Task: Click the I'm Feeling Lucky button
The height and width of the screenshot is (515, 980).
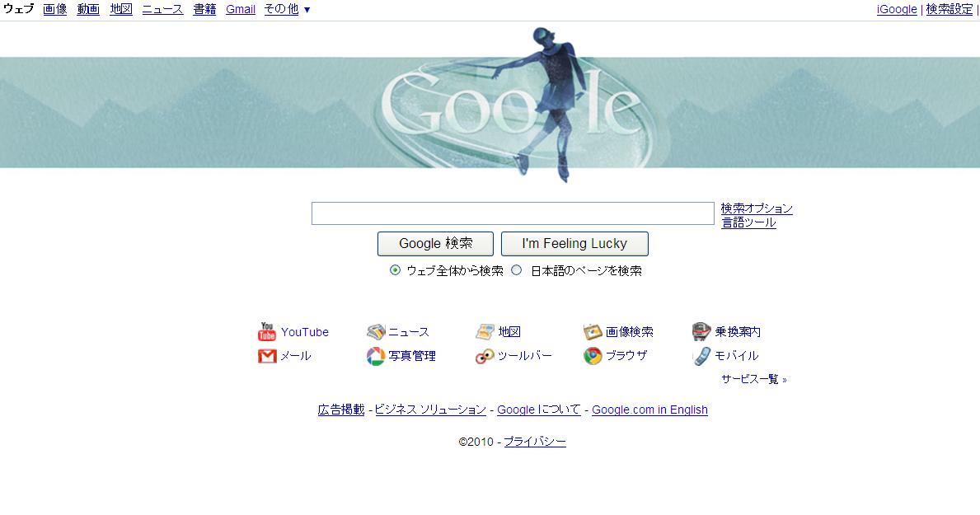Action: (574, 244)
